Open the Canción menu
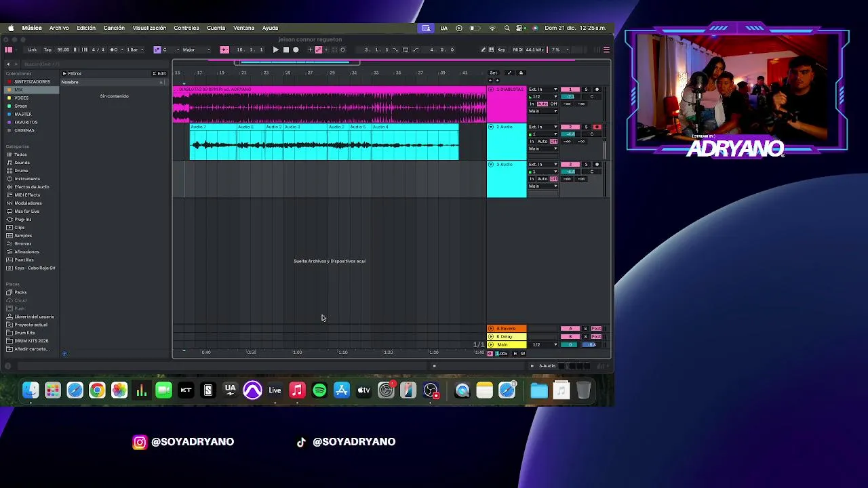This screenshot has width=868, height=488. pos(114,28)
